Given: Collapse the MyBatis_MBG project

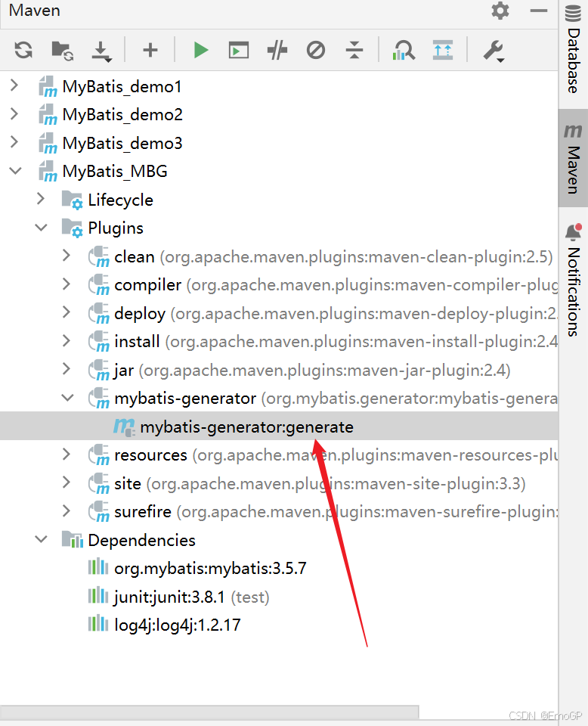Looking at the screenshot, I should pyautogui.click(x=15, y=171).
